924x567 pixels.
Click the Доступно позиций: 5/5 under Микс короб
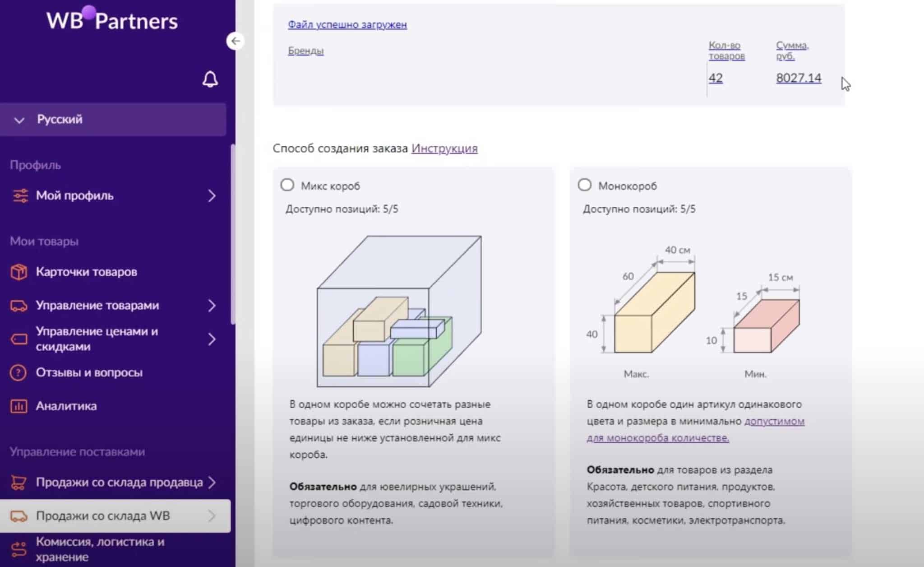pos(342,209)
